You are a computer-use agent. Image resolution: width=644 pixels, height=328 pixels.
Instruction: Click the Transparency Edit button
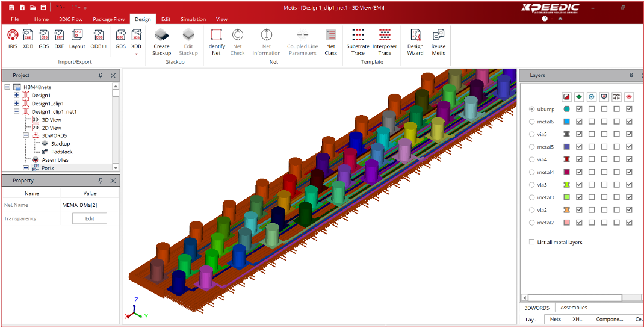90,218
